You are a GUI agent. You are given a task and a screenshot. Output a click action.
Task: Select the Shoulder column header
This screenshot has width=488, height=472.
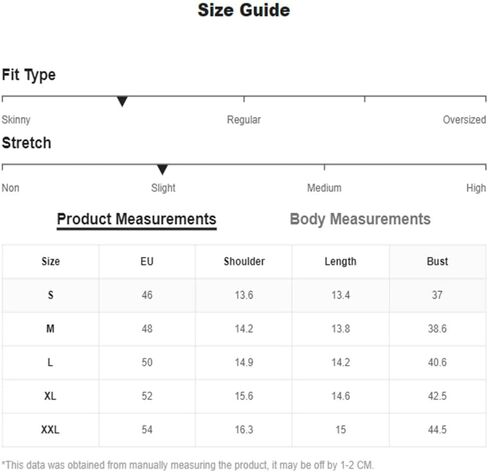point(244,262)
